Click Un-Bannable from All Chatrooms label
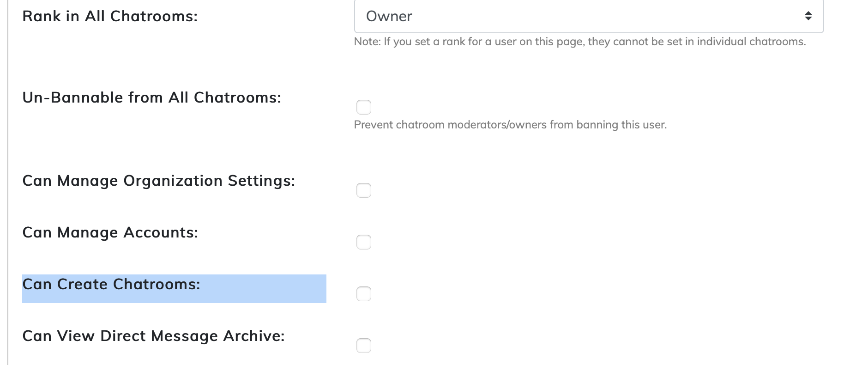 click(151, 97)
